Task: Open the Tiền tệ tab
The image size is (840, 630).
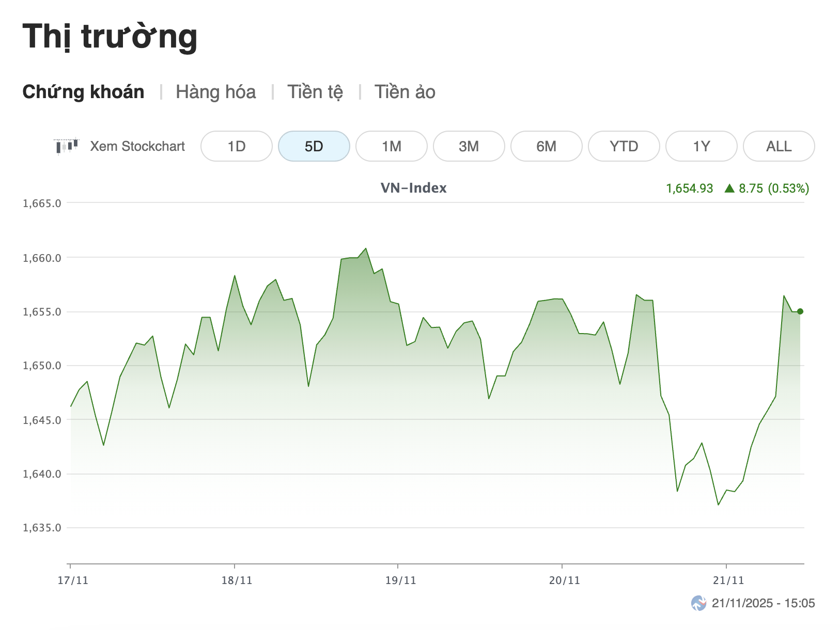Action: [315, 92]
